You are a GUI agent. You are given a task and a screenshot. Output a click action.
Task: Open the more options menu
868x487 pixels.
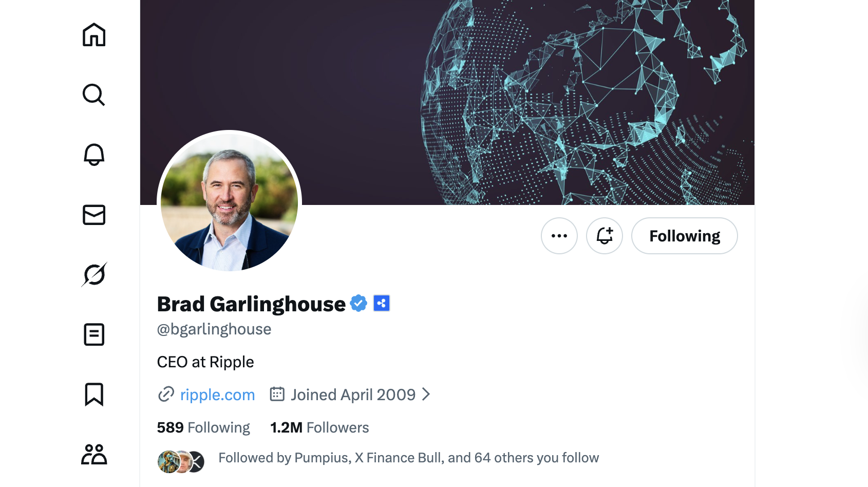(559, 236)
